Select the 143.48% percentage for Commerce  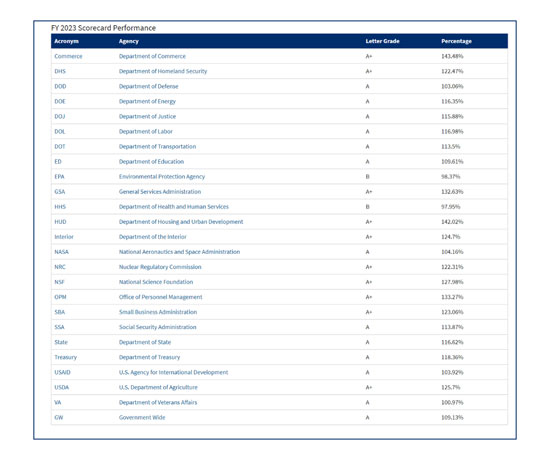452,56
